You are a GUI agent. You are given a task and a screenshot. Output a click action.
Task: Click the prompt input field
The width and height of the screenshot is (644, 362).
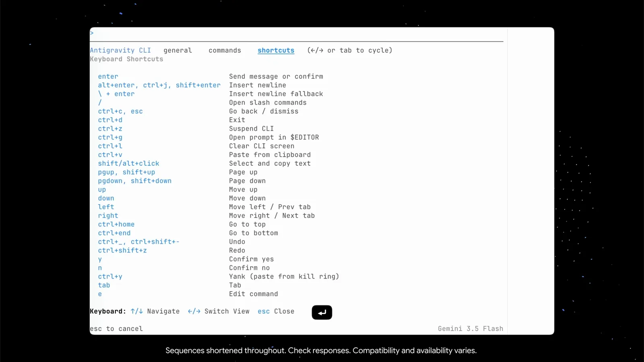(x=296, y=33)
